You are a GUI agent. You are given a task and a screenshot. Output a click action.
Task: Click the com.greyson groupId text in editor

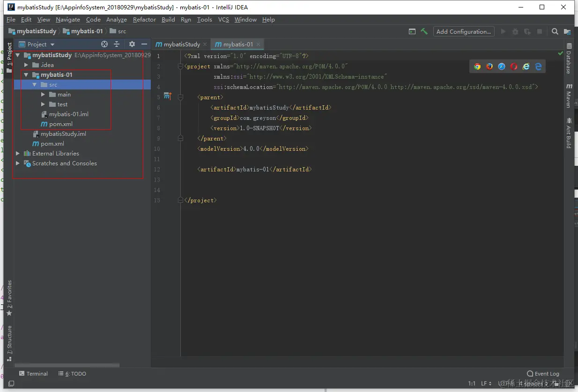[258, 118]
